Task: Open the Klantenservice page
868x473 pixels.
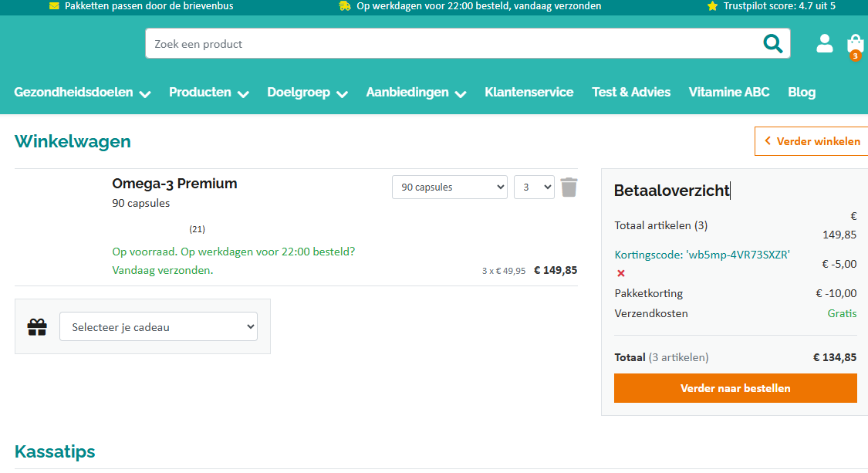Action: pyautogui.click(x=529, y=93)
